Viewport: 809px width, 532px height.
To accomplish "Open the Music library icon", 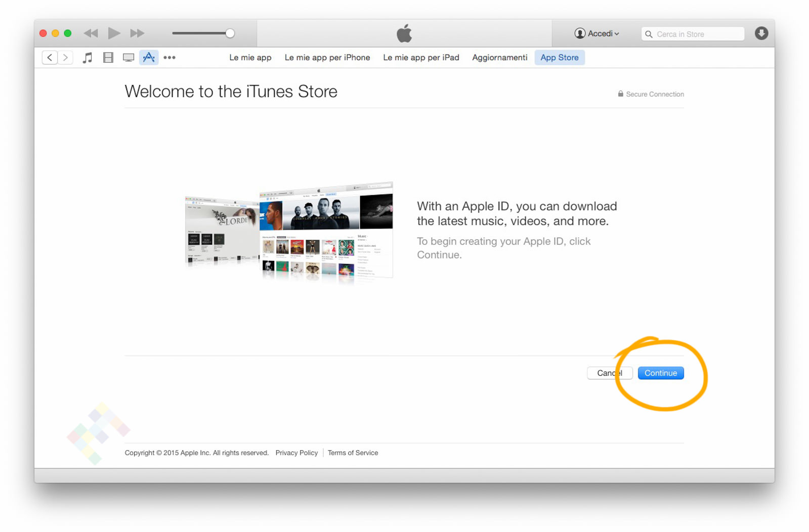I will (x=88, y=58).
